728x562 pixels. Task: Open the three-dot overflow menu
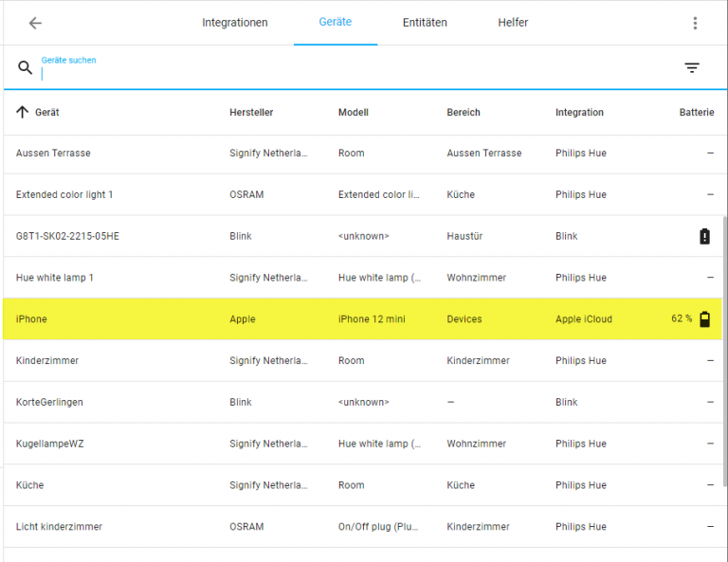[x=695, y=23]
